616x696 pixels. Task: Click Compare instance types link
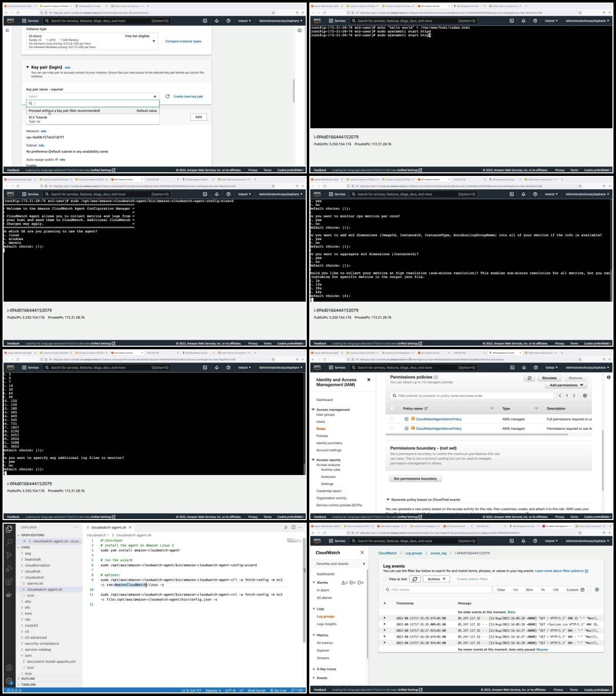point(183,41)
